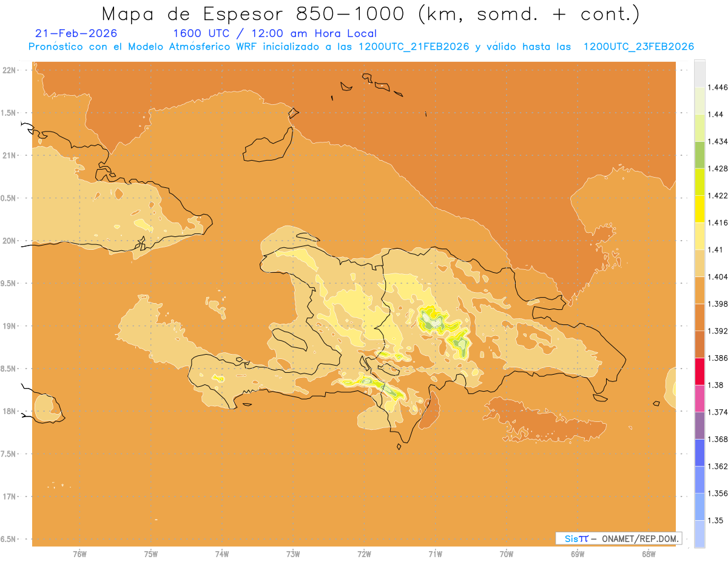Click the legend value '1.368'

[x=718, y=439]
